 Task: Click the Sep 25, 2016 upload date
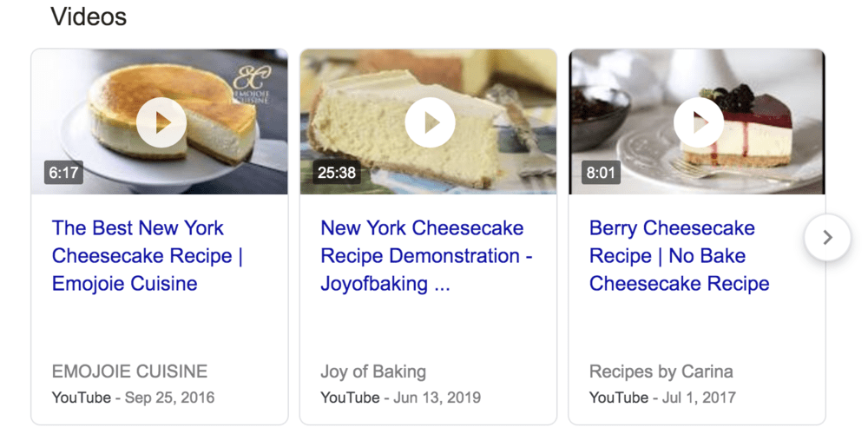click(x=169, y=398)
